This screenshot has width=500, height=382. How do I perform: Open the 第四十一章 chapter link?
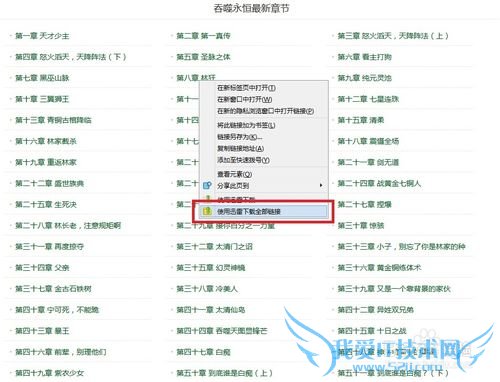tap(211, 310)
